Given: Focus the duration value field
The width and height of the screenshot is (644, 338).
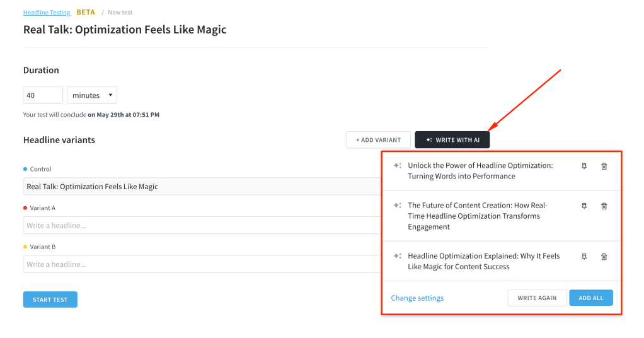Looking at the screenshot, I should click(x=43, y=95).
